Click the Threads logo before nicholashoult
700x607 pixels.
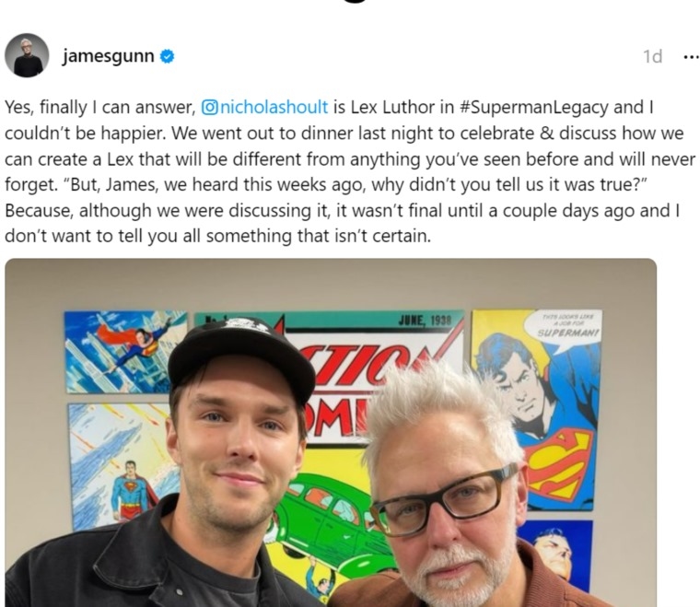click(x=209, y=108)
